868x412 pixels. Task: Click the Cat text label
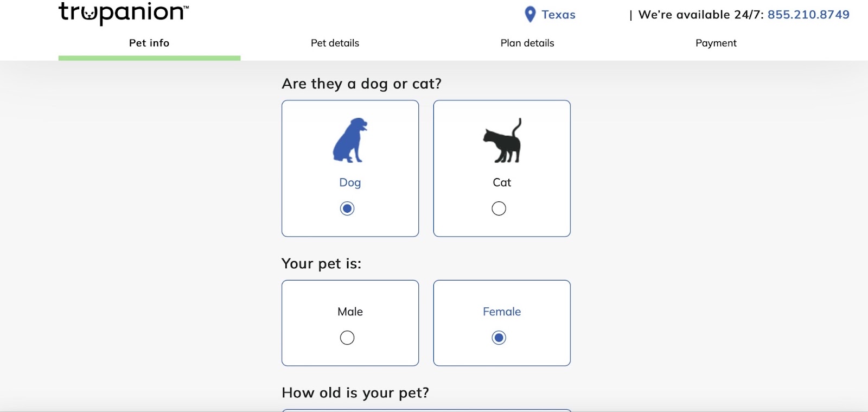[502, 182]
